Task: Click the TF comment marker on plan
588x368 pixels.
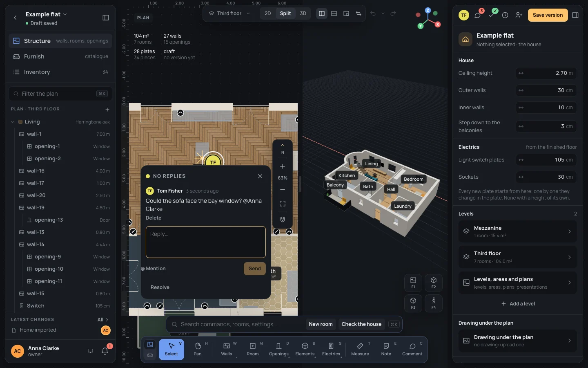Action: pyautogui.click(x=213, y=161)
